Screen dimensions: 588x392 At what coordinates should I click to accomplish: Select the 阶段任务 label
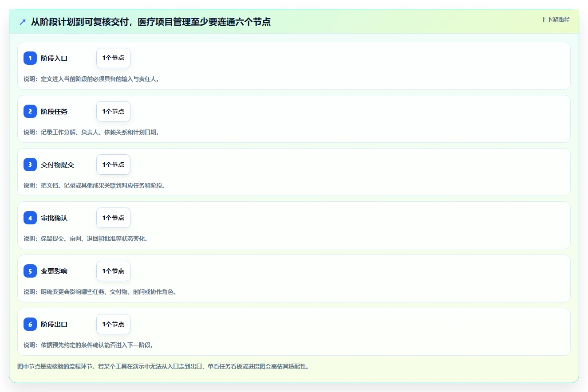pyautogui.click(x=54, y=111)
